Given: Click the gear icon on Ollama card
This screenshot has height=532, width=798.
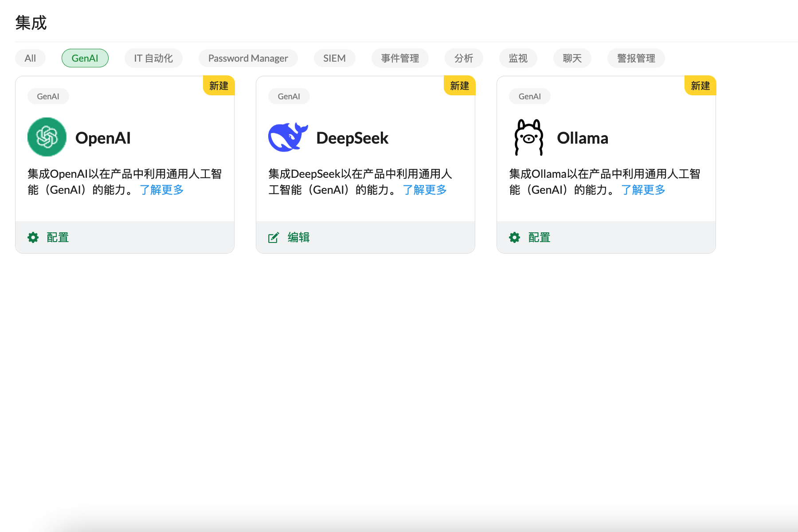Looking at the screenshot, I should pos(515,238).
